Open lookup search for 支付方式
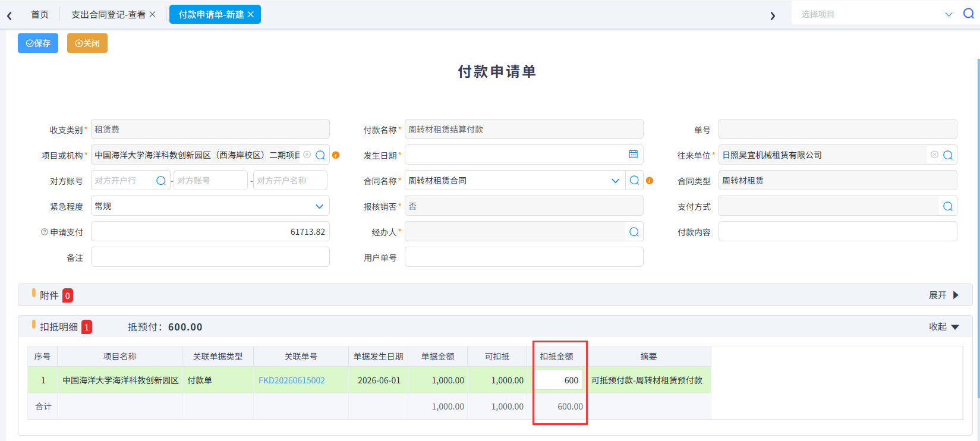 (948, 206)
